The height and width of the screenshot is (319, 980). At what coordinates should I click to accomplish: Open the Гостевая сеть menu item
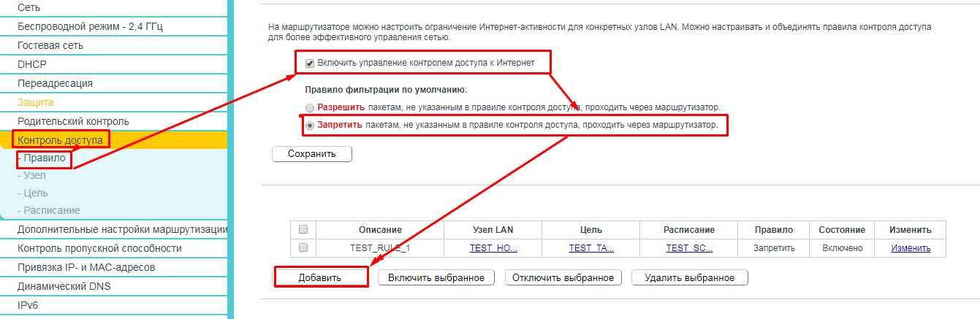point(50,45)
